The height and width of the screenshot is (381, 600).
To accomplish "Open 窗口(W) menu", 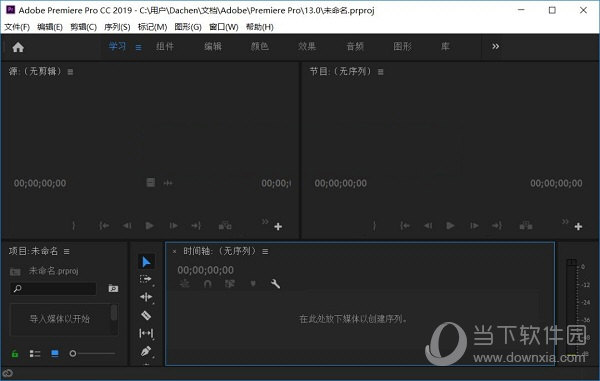I will [x=223, y=27].
